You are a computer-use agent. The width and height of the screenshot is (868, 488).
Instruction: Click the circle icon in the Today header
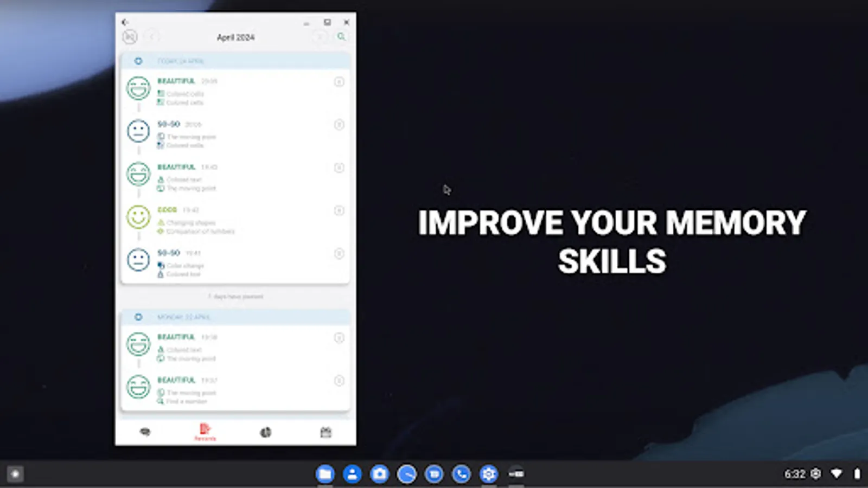(138, 61)
